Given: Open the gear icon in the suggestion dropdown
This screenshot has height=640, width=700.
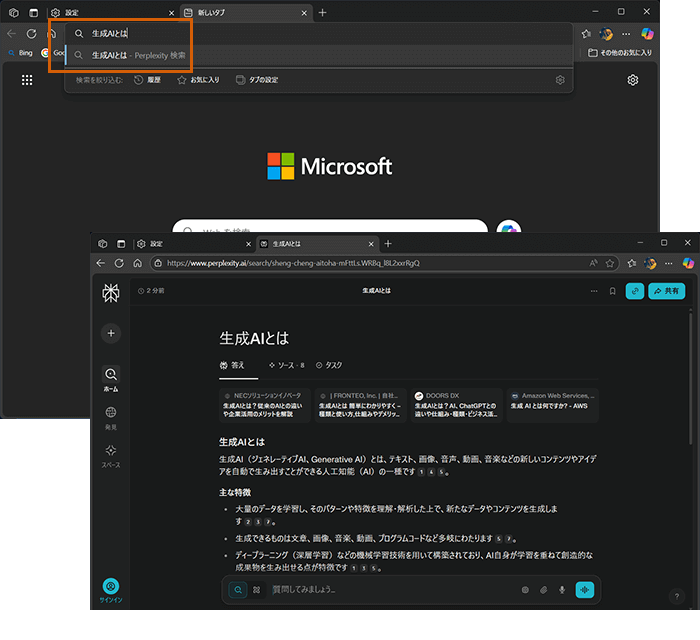Looking at the screenshot, I should click(x=560, y=80).
